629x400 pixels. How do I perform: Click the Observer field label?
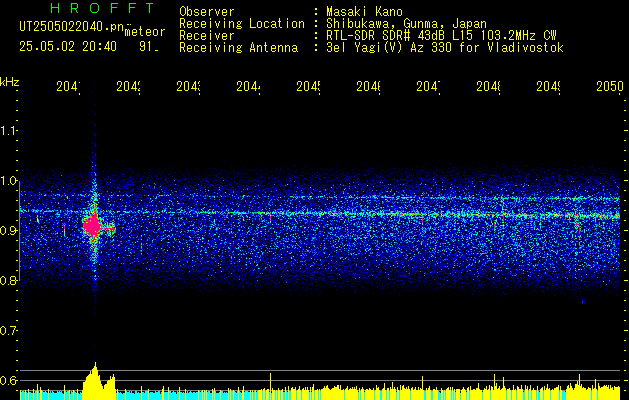click(x=207, y=11)
